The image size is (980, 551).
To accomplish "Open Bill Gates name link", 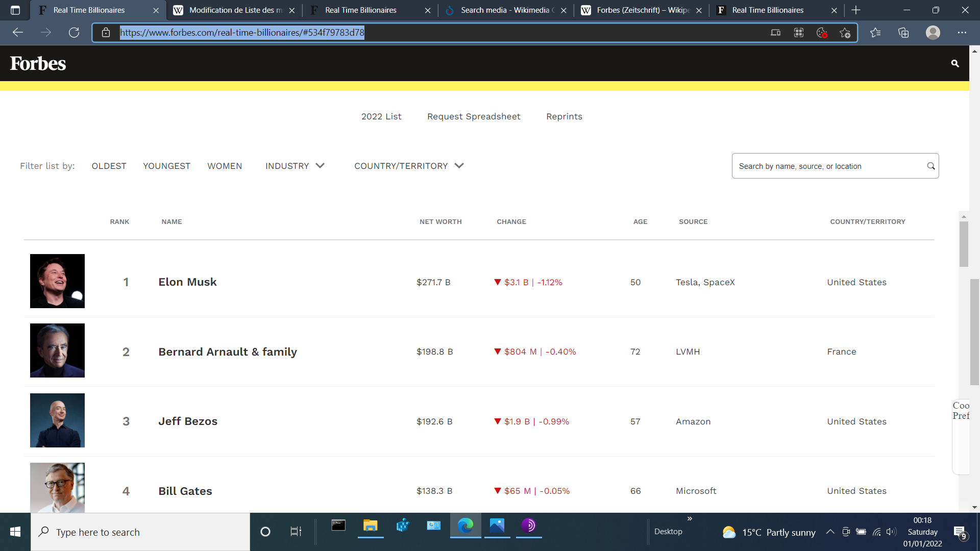I will coord(185,491).
